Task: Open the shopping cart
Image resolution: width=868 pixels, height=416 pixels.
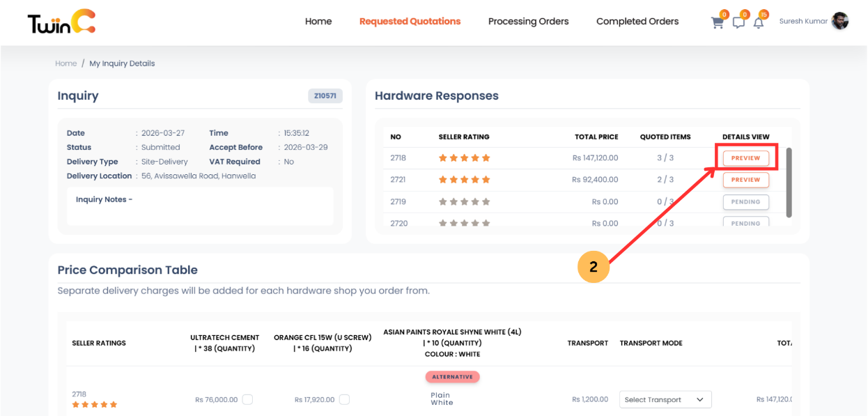Action: 718,22
